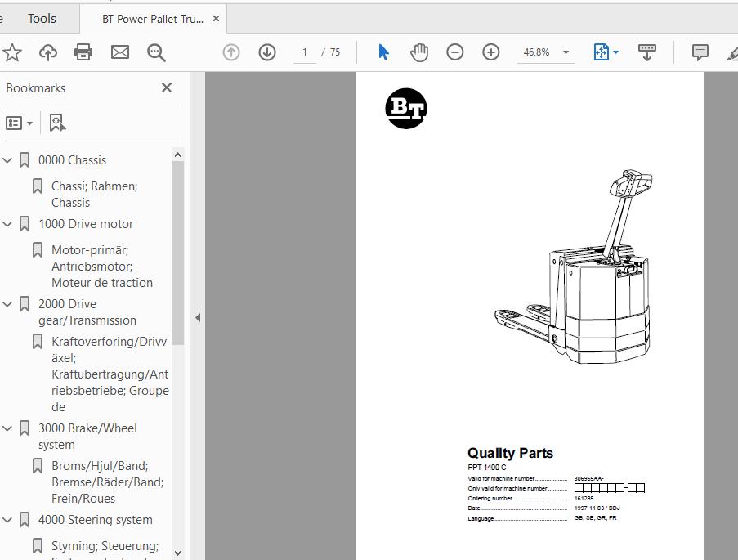The width and height of the screenshot is (738, 560).
Task: Click the Quality Parts heading
Action: tap(510, 453)
